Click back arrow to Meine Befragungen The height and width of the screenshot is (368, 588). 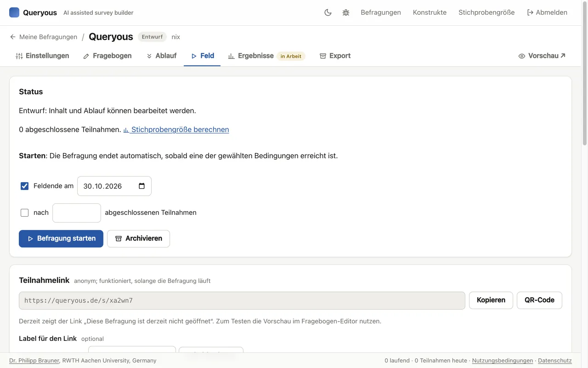tap(13, 37)
